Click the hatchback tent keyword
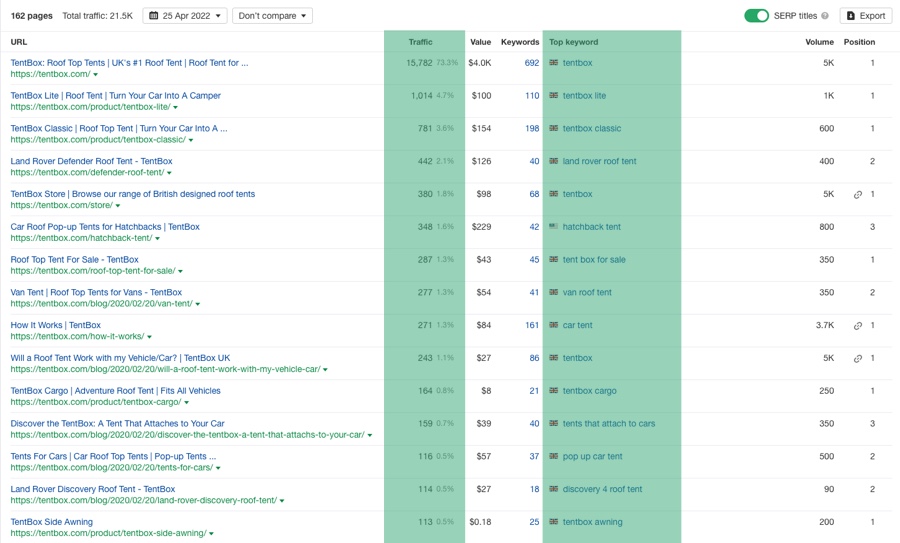The image size is (900, 543). [x=591, y=226]
